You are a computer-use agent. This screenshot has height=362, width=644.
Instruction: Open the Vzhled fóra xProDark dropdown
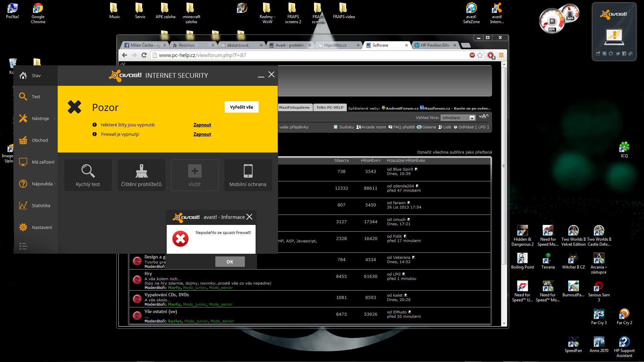pos(472,118)
